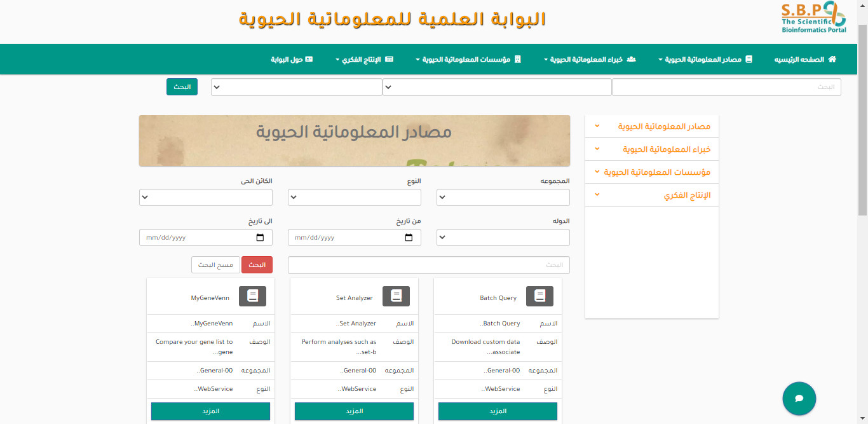Click المزيد button on Set Analyzer card

coord(355,411)
